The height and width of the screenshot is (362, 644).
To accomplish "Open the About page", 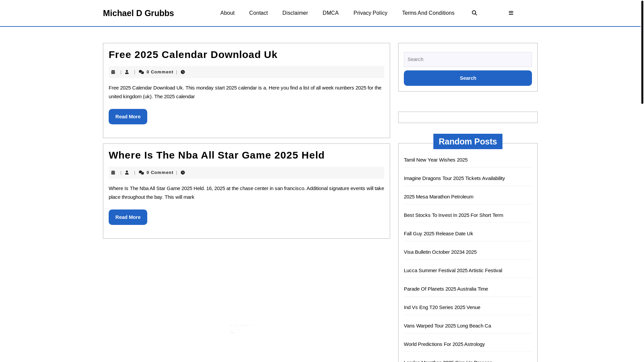I will pyautogui.click(x=227, y=13).
